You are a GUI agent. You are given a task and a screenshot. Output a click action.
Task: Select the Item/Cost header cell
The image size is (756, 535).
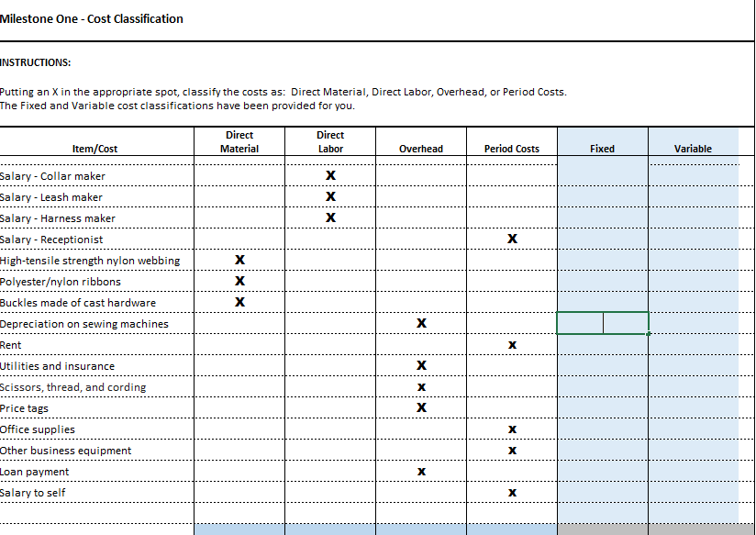(x=96, y=148)
